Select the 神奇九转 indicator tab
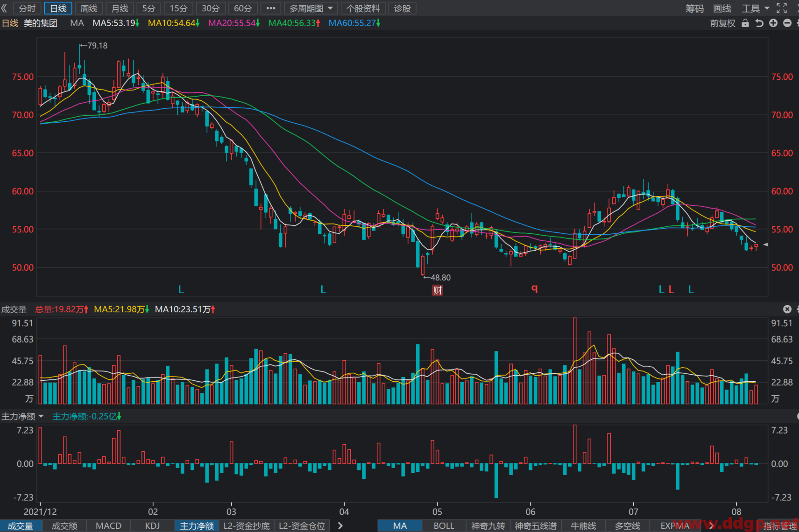This screenshot has height=532, width=799. tap(488, 526)
